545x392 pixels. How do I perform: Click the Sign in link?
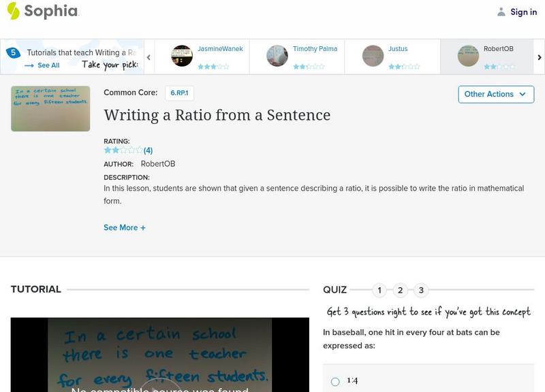523,12
